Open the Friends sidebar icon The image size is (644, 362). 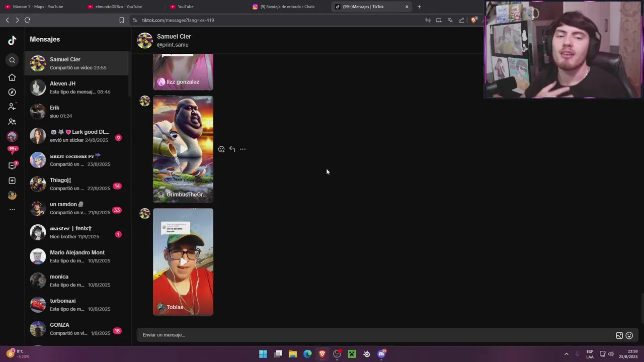point(12,122)
